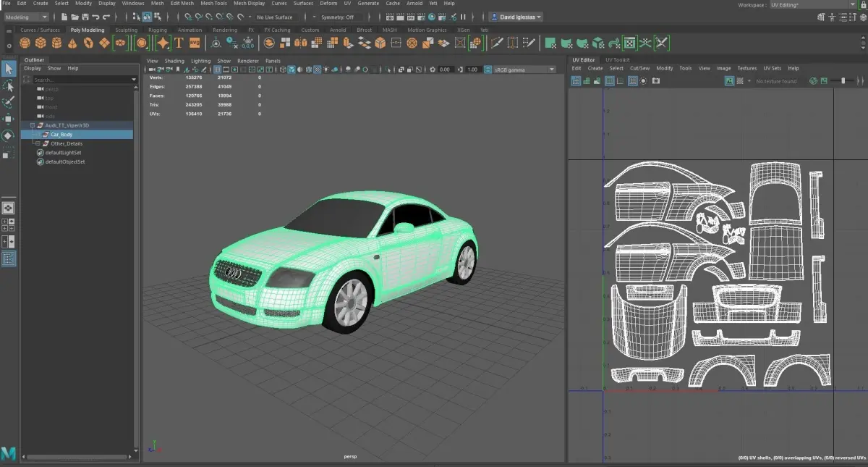This screenshot has width=868, height=467.
Task: Toggle image display in UV Editor
Action: tap(730, 81)
